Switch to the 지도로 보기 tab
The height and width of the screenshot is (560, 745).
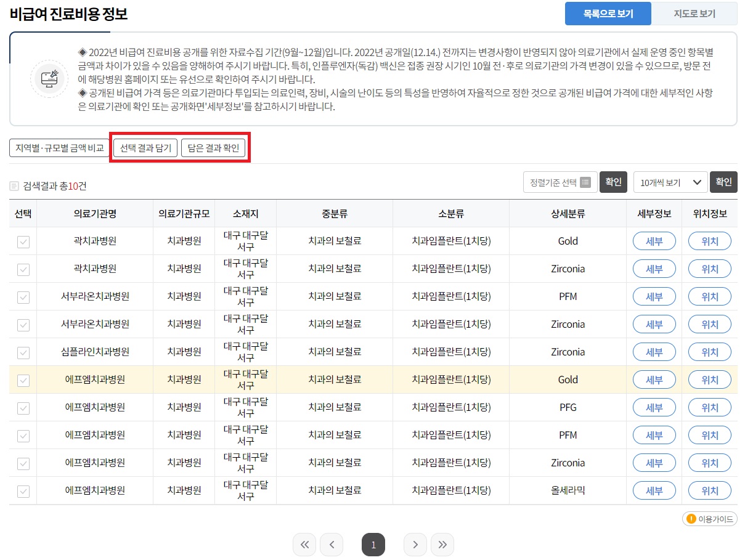694,13
